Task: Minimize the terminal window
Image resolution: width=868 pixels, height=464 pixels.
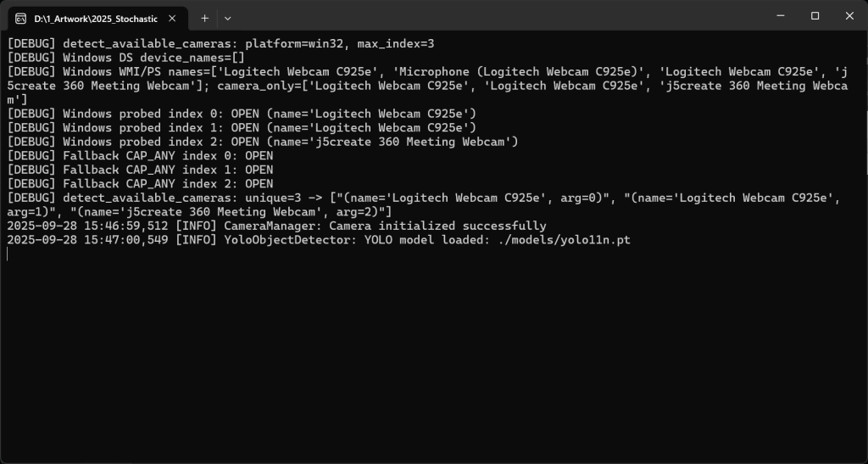Action: click(x=777, y=16)
